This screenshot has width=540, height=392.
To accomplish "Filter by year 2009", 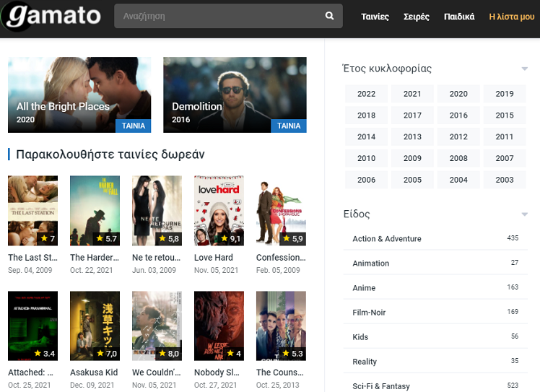I will click(412, 158).
